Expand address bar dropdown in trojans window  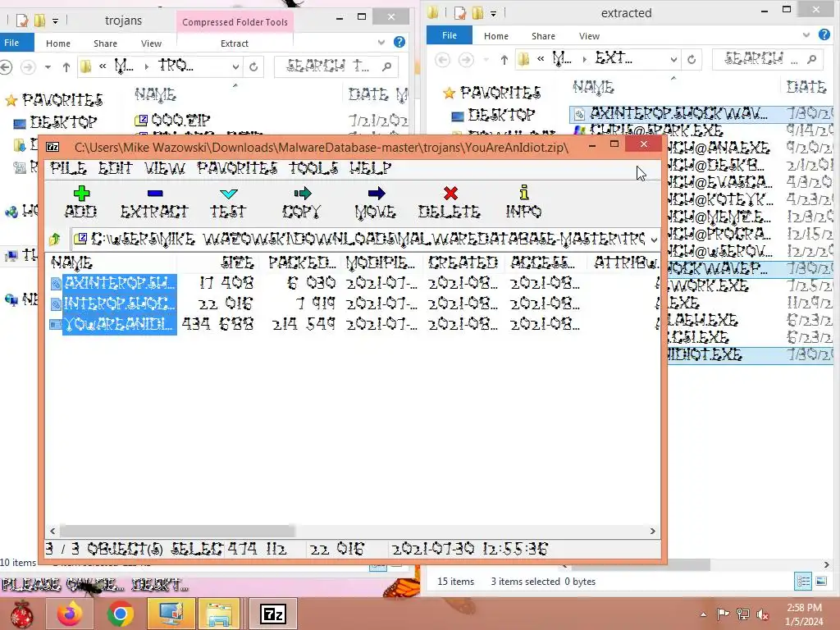[x=235, y=67]
